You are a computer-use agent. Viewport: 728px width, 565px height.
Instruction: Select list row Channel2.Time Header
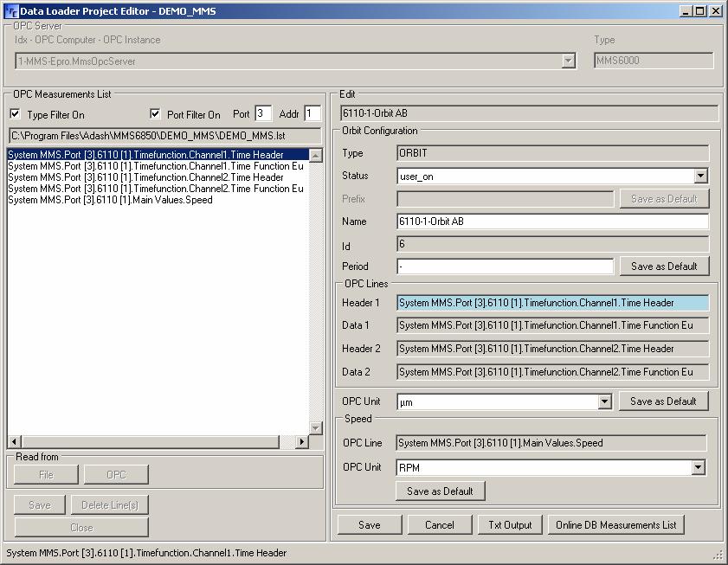[x=158, y=177]
